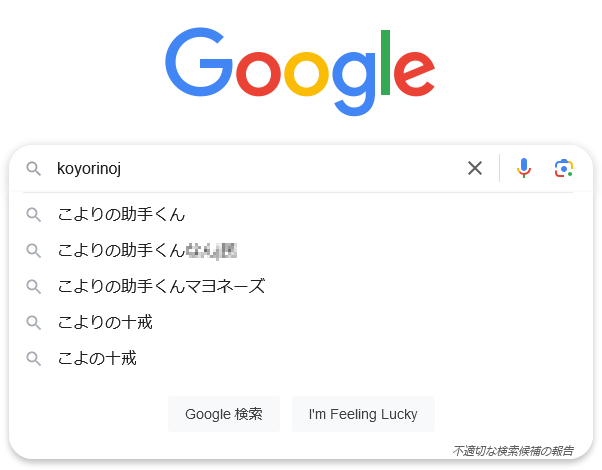602x470 pixels.
Task: Select the suggestion with blurred ending text
Action: click(x=146, y=250)
